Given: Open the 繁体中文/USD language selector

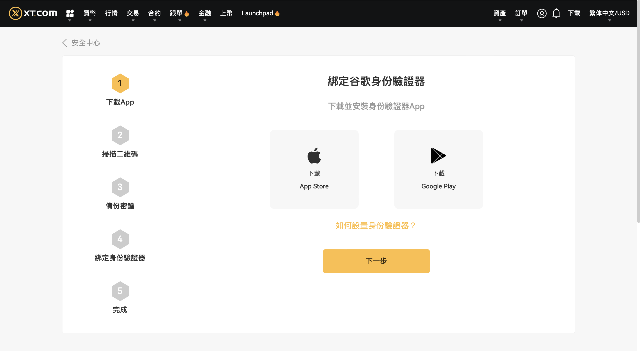Looking at the screenshot, I should (x=609, y=13).
